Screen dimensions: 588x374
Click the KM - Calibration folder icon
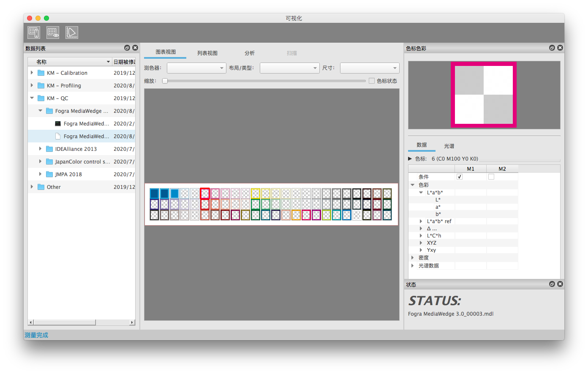click(41, 73)
